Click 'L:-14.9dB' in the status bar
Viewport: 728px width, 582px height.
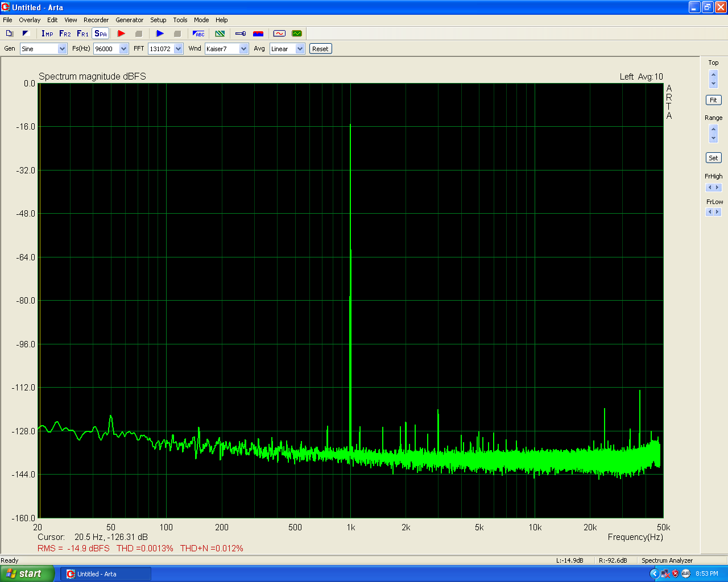570,560
